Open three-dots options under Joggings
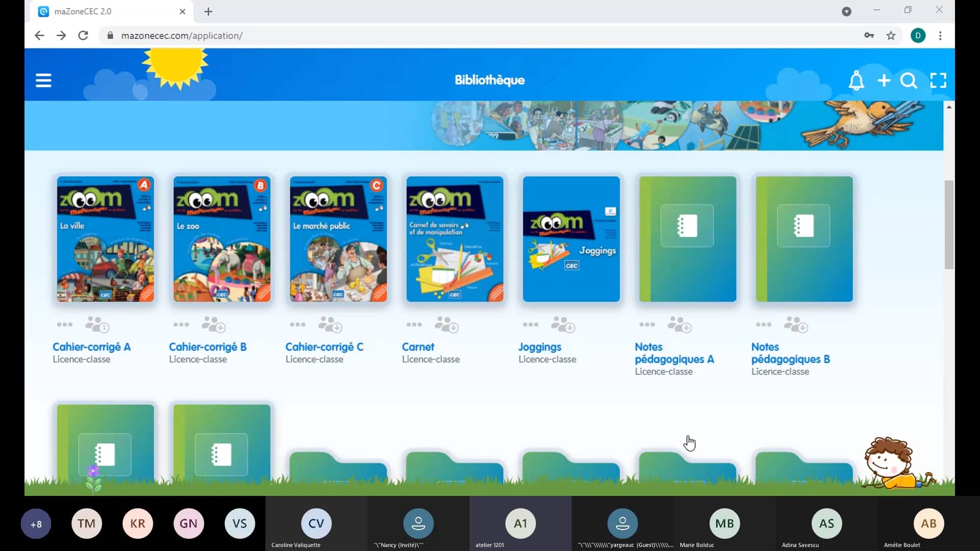The image size is (980, 551). 531,324
